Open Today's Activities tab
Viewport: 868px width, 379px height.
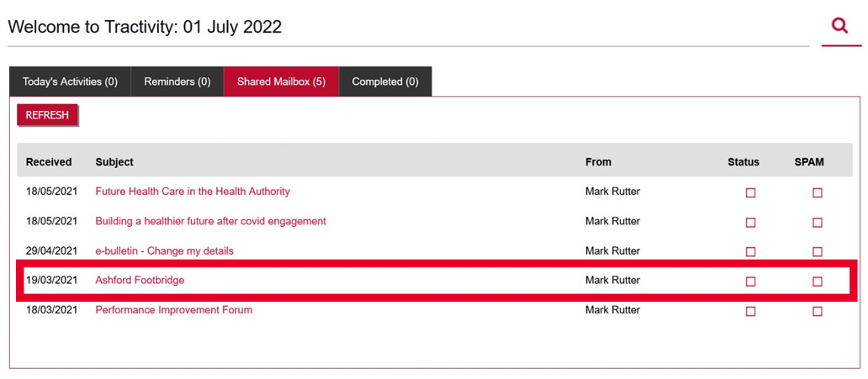[x=70, y=82]
